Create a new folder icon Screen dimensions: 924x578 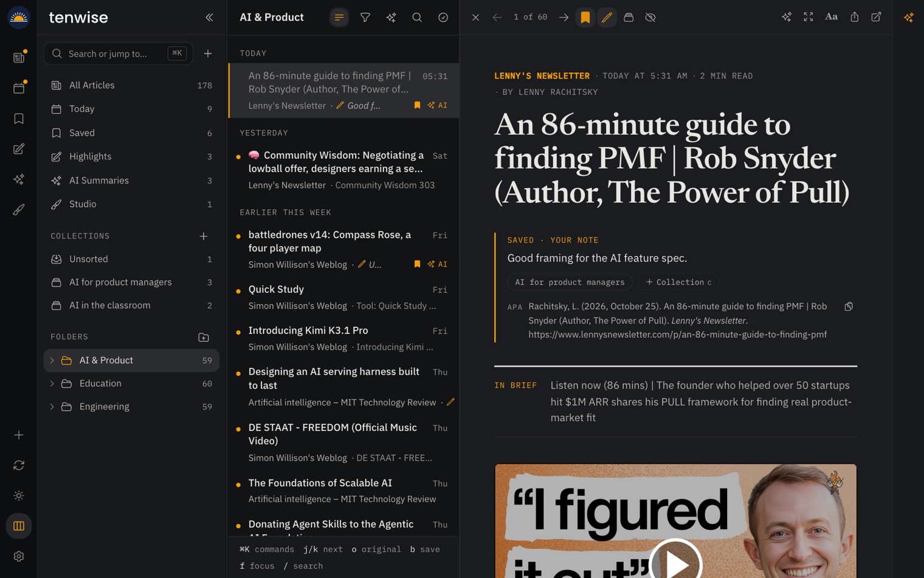click(204, 337)
